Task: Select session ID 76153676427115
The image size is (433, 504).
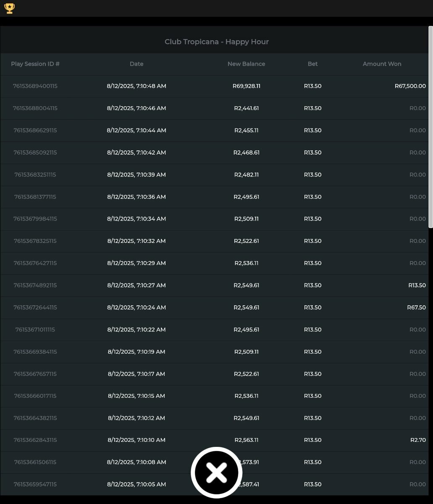Action: [x=35, y=263]
